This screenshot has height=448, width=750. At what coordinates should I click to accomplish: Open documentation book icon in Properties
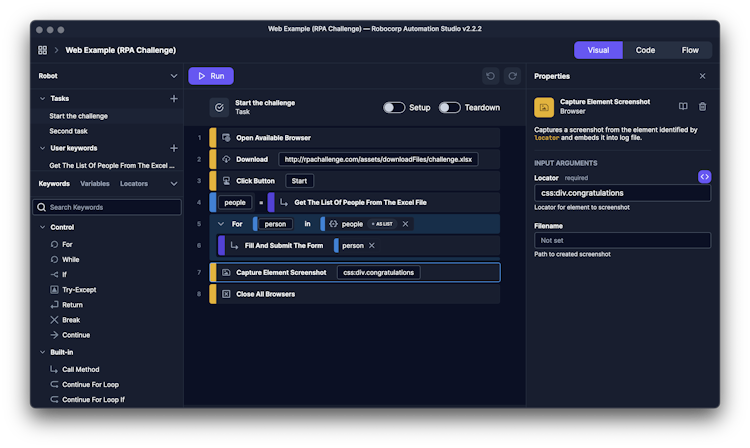click(x=683, y=107)
